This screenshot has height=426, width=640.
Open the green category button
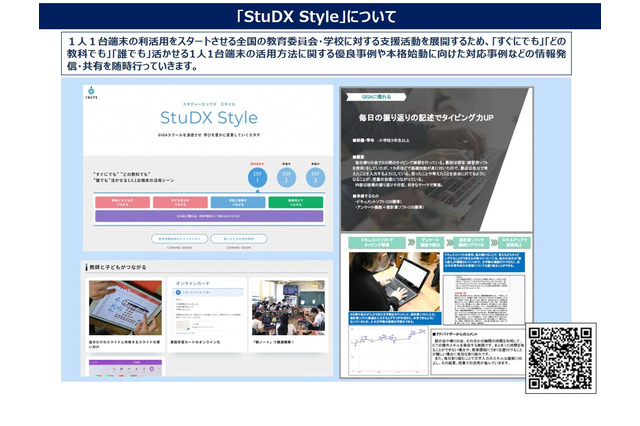(296, 202)
